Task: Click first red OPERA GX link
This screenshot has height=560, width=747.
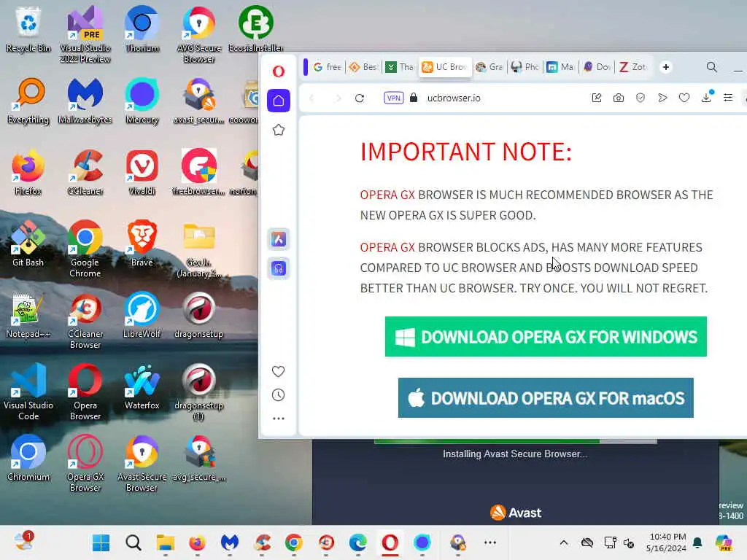Action: pyautogui.click(x=387, y=195)
